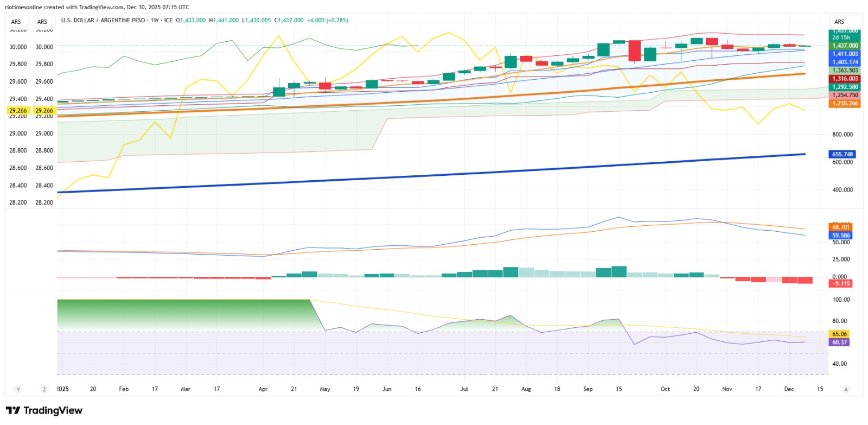Screen dimensions: 868x425
Task: Click the open value O1,433.000
Action: pyautogui.click(x=191, y=20)
